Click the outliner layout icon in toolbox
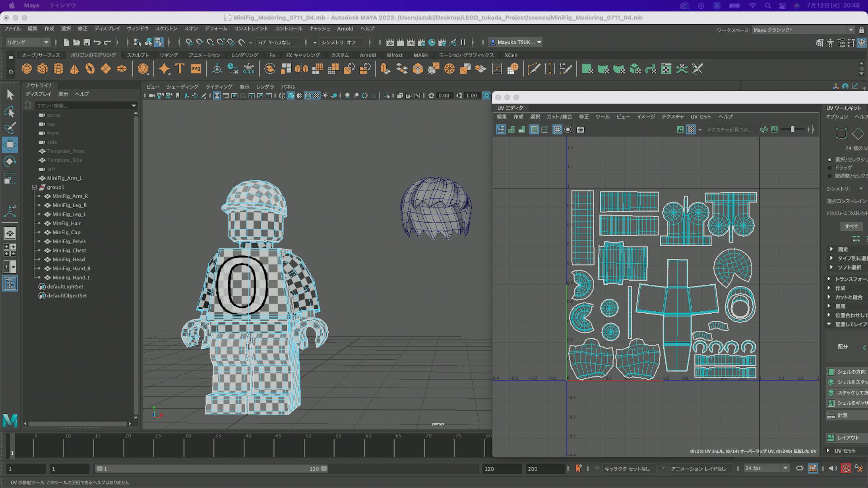868x488 pixels. (x=10, y=284)
